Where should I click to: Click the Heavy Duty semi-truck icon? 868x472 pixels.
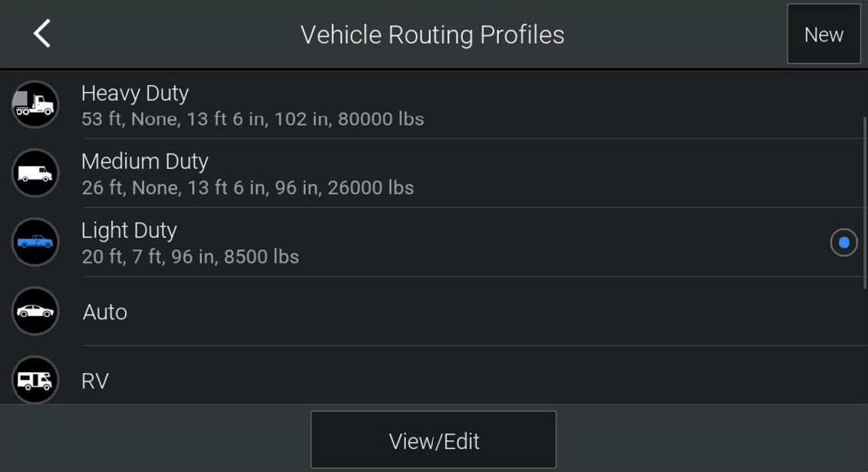click(35, 104)
